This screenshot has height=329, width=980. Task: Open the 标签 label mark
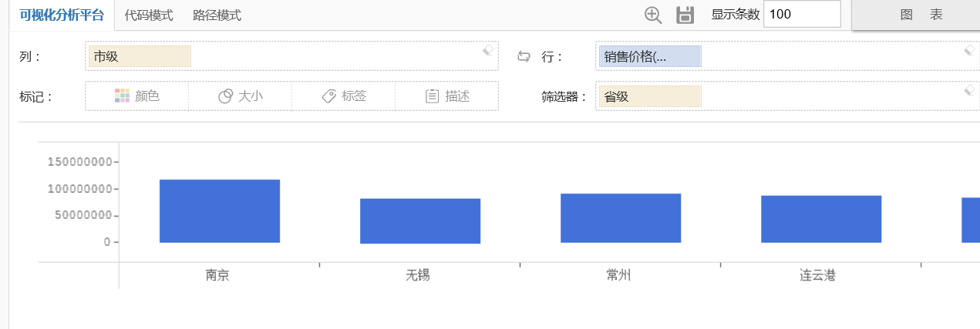pos(343,96)
